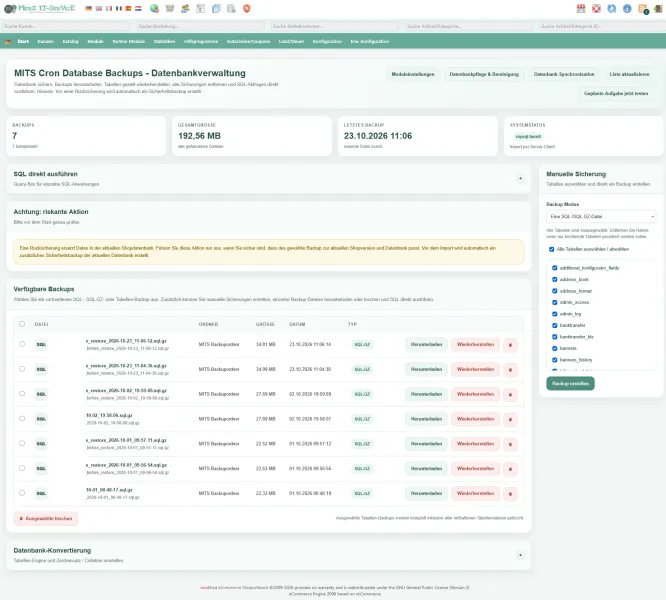Delete the 23.10.2026 11:06:14 backup with its red x
Screen dimensions: 666x600
coord(510,345)
